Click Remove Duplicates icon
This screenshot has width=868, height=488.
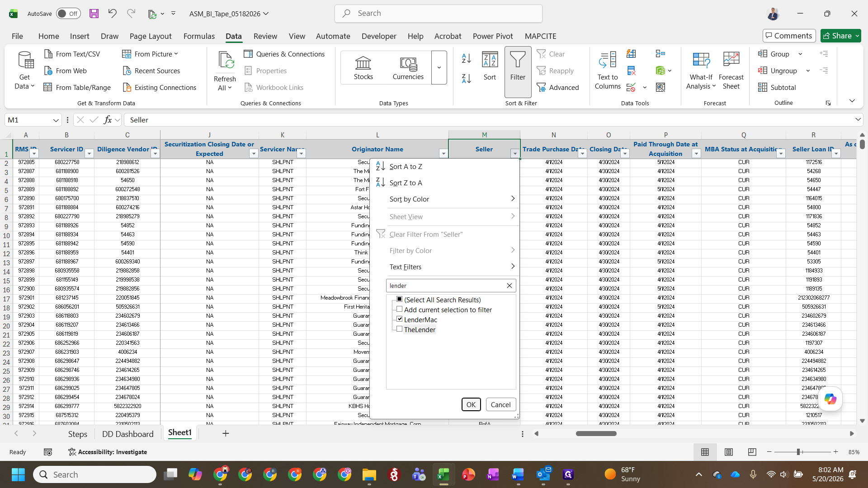(631, 70)
